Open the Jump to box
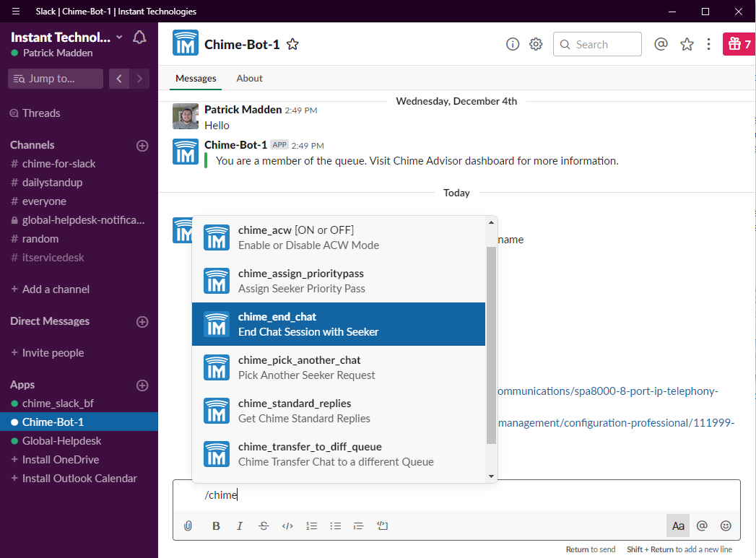The image size is (756, 558). point(56,79)
